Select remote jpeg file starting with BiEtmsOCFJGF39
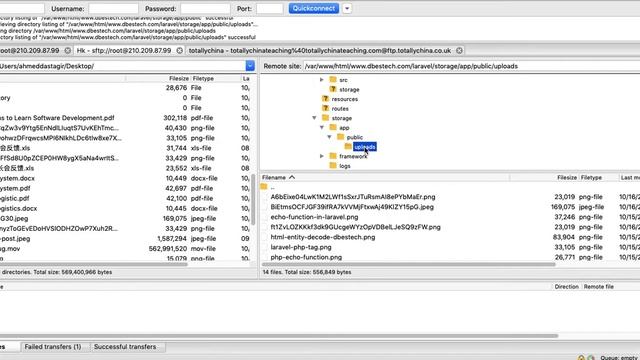 coord(352,207)
